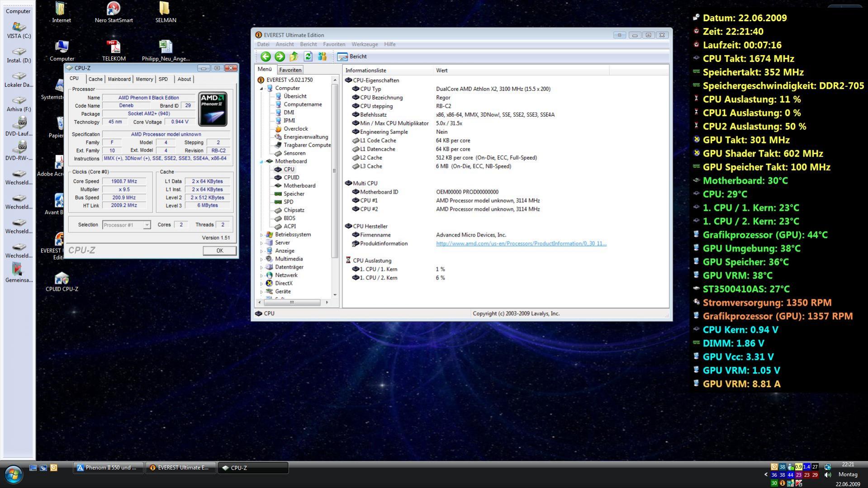
Task: Refresh the EVEREST page with refresh icon
Action: click(308, 57)
